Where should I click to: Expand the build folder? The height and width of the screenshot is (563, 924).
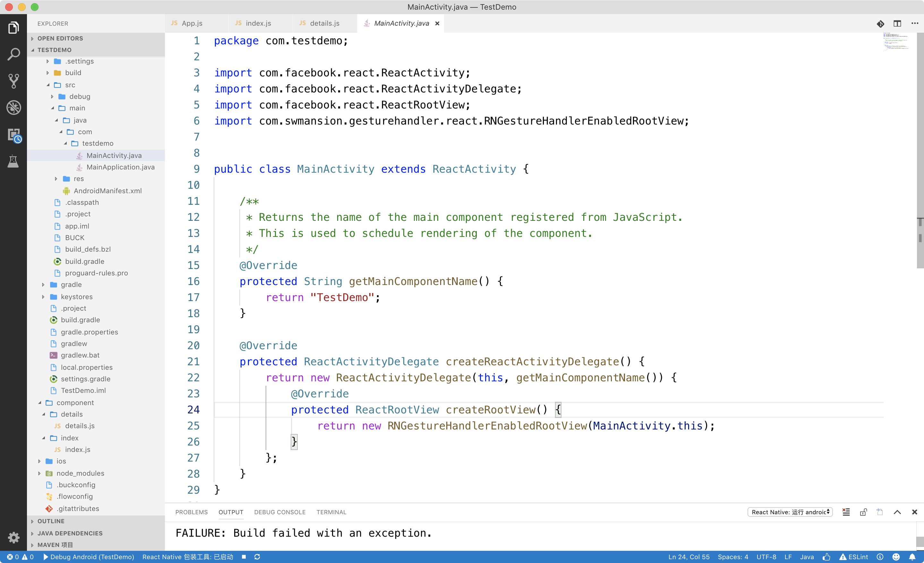point(96,73)
